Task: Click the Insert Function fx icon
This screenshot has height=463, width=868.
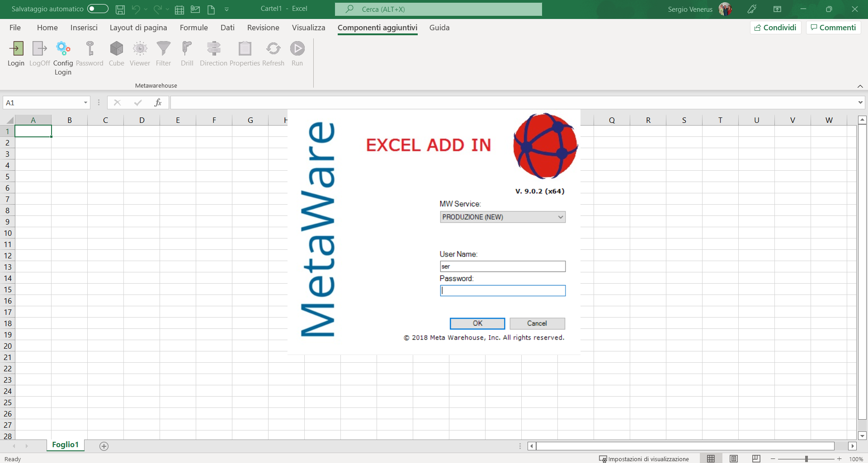Action: click(158, 103)
